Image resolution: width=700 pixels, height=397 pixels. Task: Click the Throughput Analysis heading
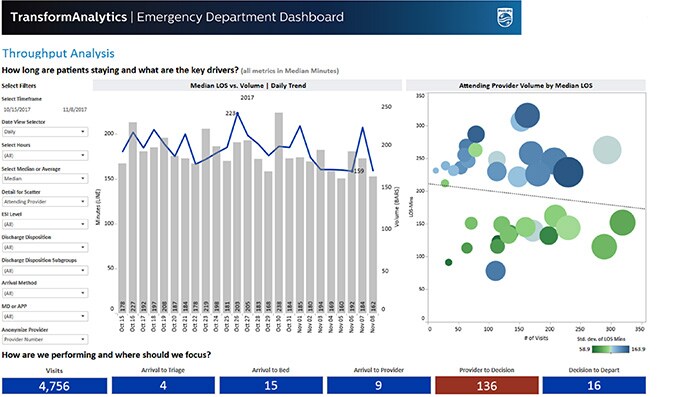pos(58,54)
